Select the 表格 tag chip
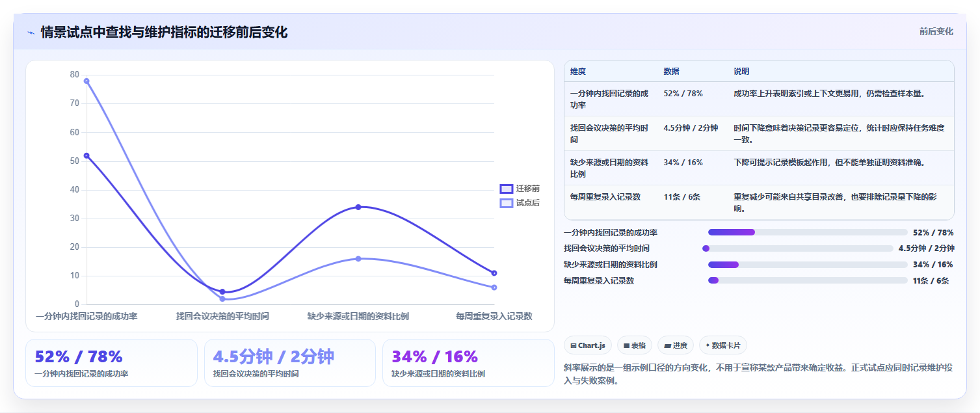 [635, 345]
